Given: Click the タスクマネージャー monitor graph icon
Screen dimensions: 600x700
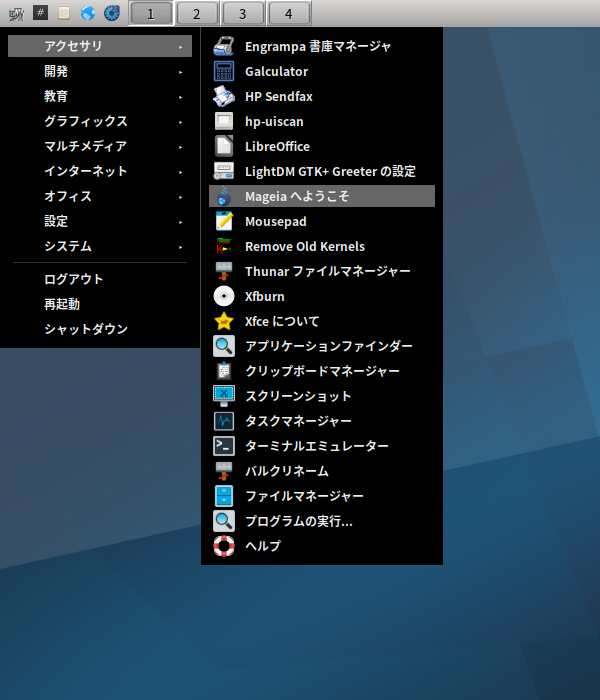Looking at the screenshot, I should [x=224, y=421].
